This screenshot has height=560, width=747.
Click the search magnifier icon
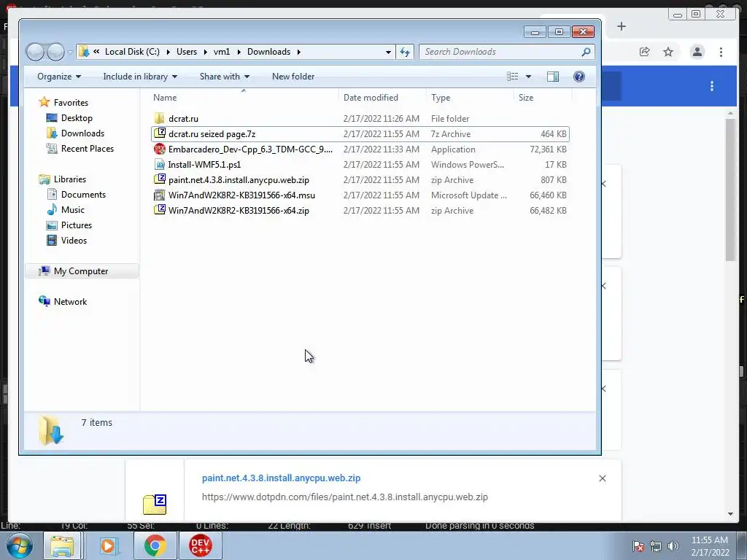(586, 52)
